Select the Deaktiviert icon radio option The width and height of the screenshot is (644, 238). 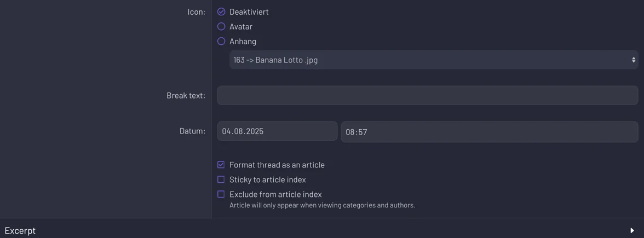pos(221,12)
